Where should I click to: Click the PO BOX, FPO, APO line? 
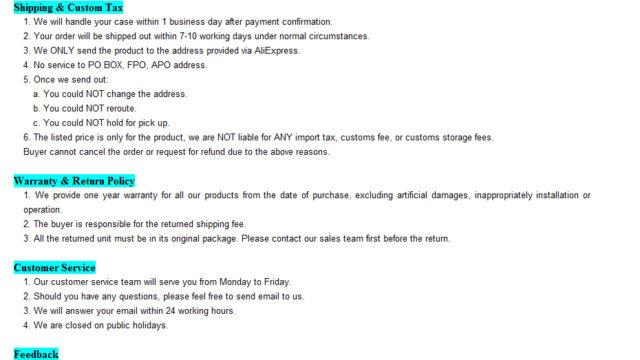(115, 65)
